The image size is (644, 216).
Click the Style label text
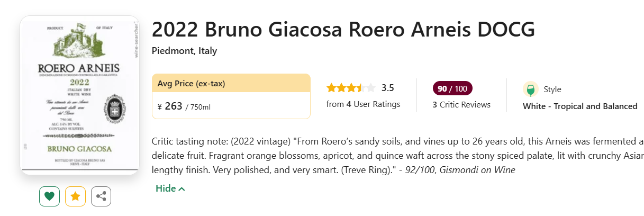552,89
